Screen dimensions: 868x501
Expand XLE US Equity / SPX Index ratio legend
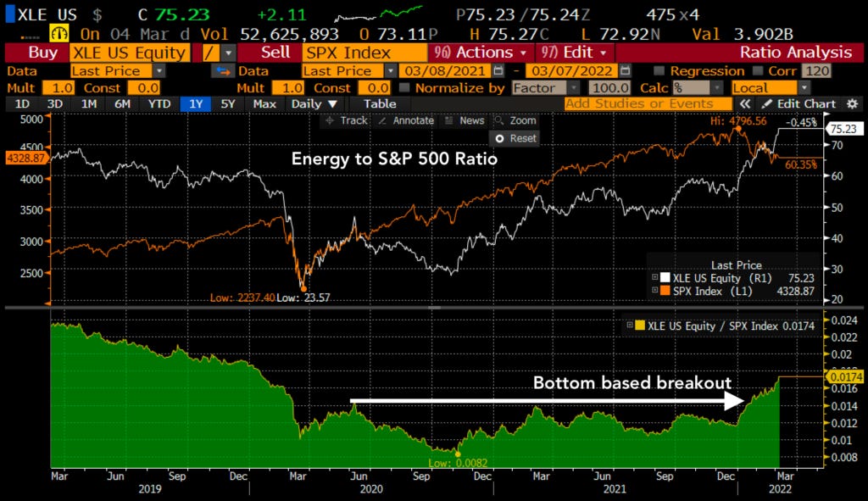630,326
